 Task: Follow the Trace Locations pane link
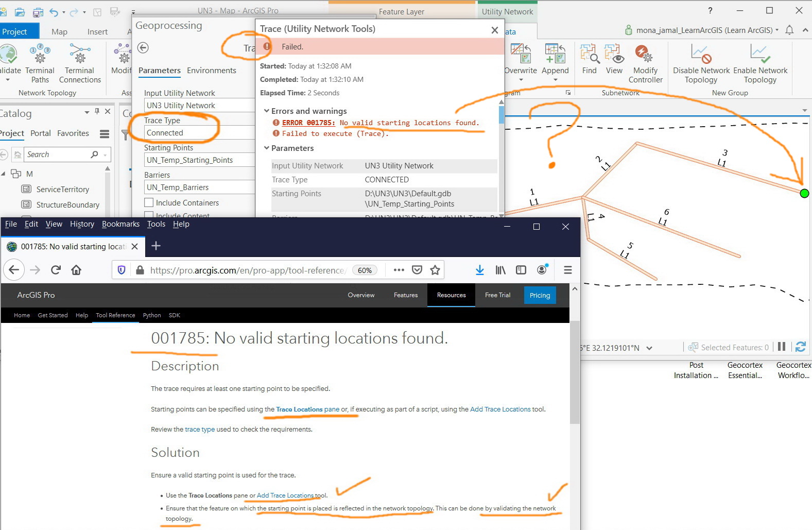[x=308, y=409]
